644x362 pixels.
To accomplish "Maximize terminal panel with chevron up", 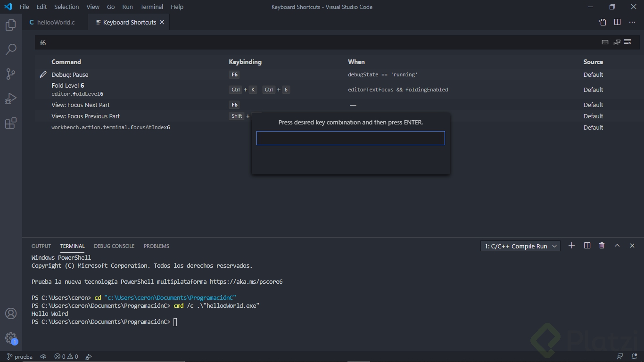I will pyautogui.click(x=617, y=246).
